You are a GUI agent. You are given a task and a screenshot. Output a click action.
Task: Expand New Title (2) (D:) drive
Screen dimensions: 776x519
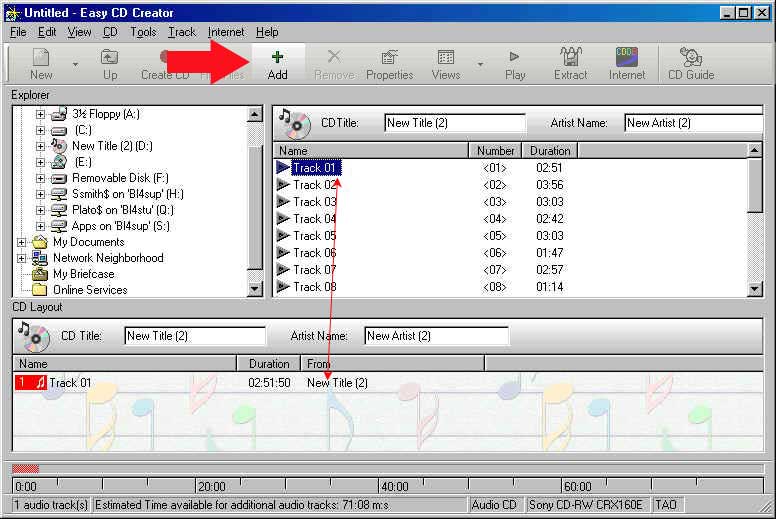tap(41, 146)
